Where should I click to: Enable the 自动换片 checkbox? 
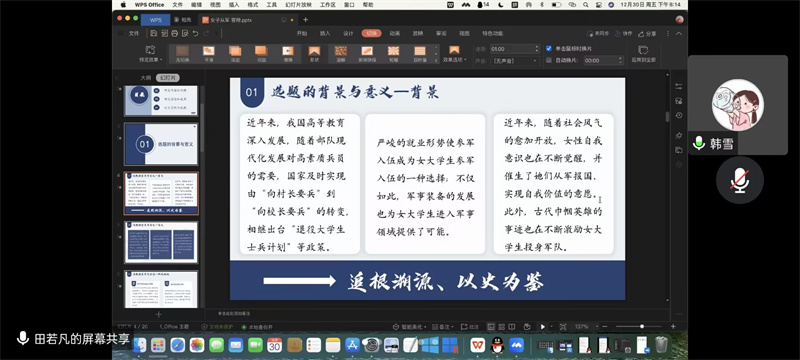[549, 60]
